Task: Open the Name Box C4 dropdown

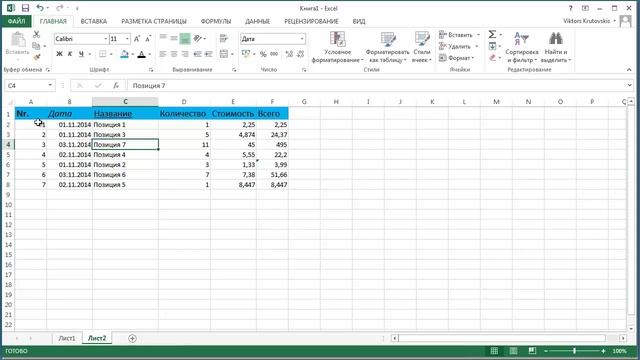Action: pyautogui.click(x=50, y=85)
